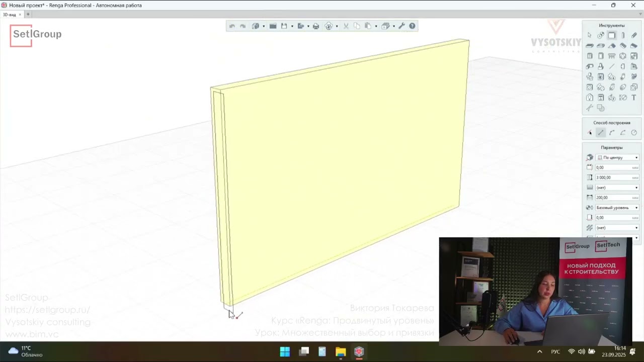Click the 3 000,00 height field

pos(617,177)
